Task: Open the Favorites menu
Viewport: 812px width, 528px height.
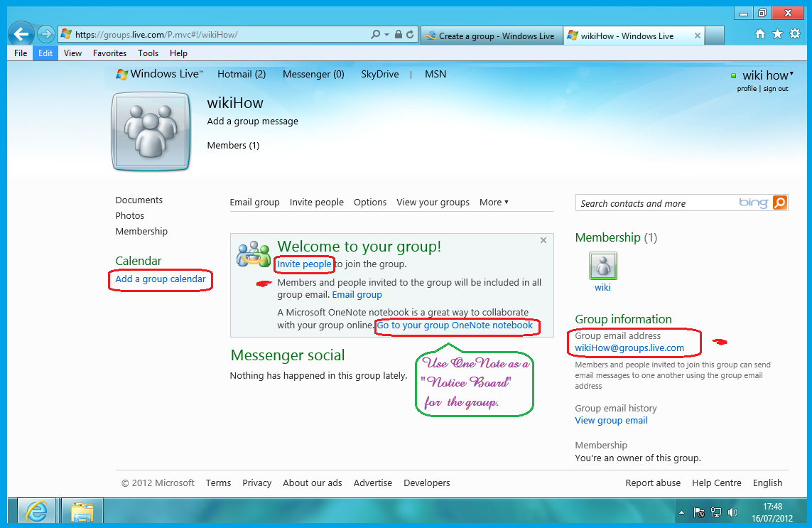Action: pos(110,53)
